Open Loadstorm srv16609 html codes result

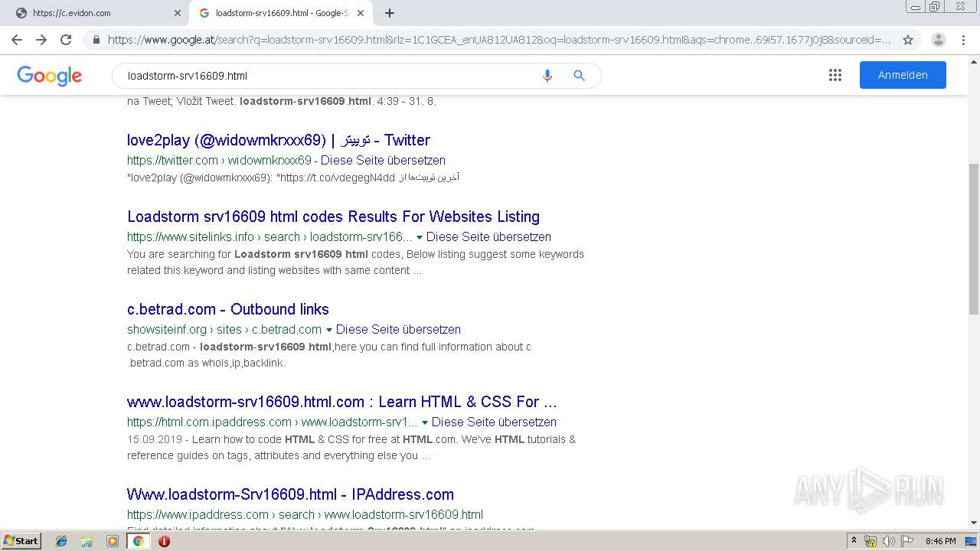[x=333, y=217]
